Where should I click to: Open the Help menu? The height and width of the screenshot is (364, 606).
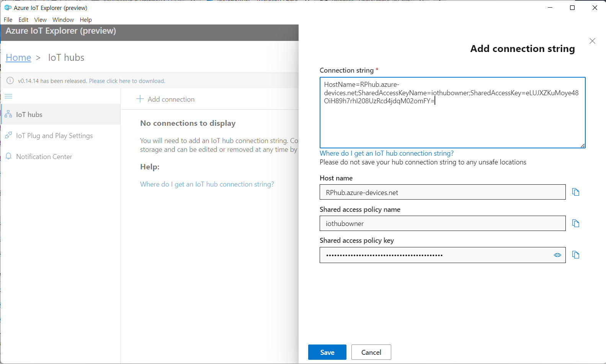86,20
